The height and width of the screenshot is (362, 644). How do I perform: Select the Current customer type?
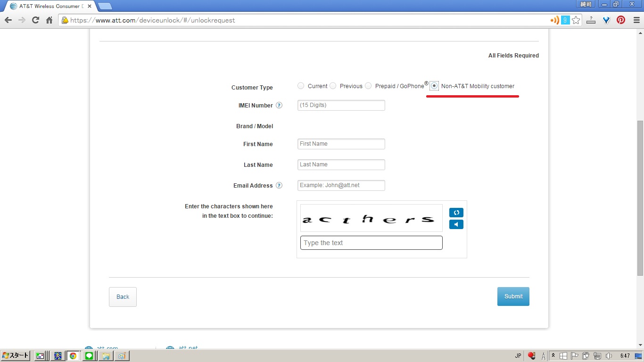click(301, 86)
